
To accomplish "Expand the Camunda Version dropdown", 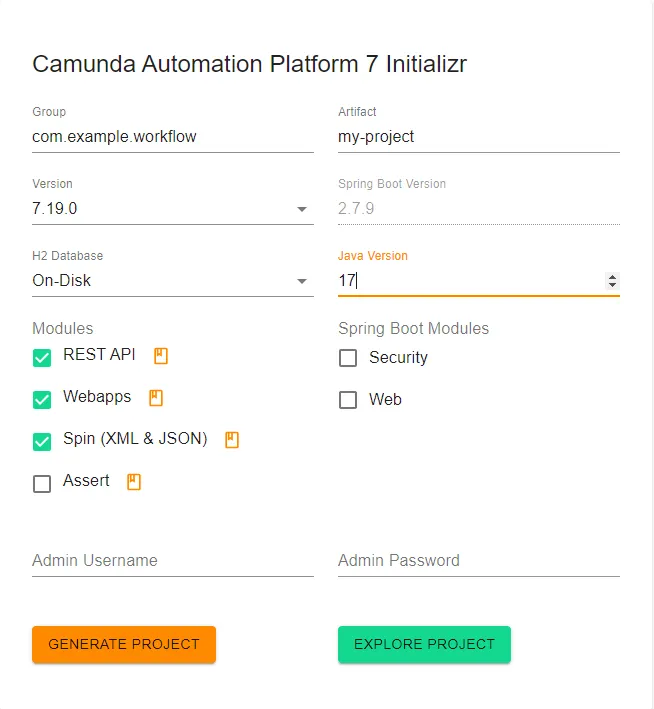I will pyautogui.click(x=301, y=210).
